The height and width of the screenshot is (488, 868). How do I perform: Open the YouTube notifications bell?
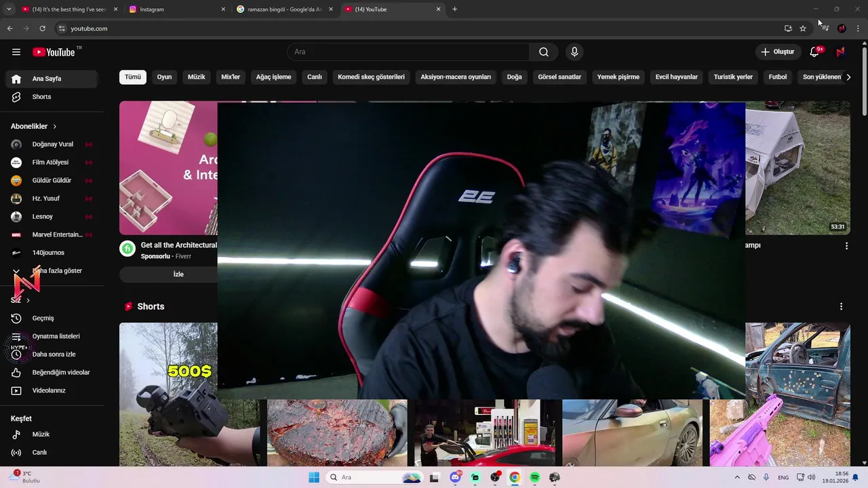[x=814, y=52]
